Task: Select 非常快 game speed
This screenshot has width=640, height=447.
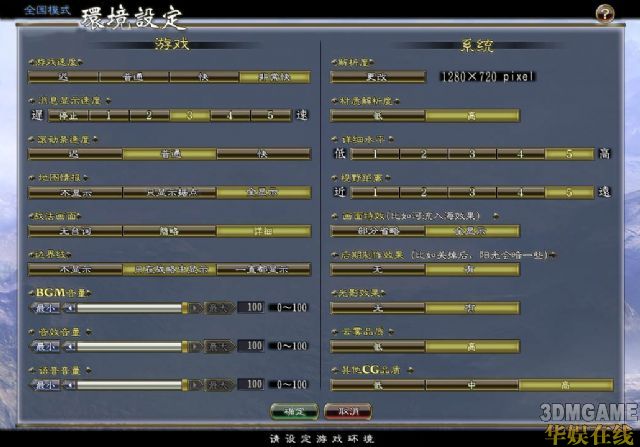Action: click(275, 77)
